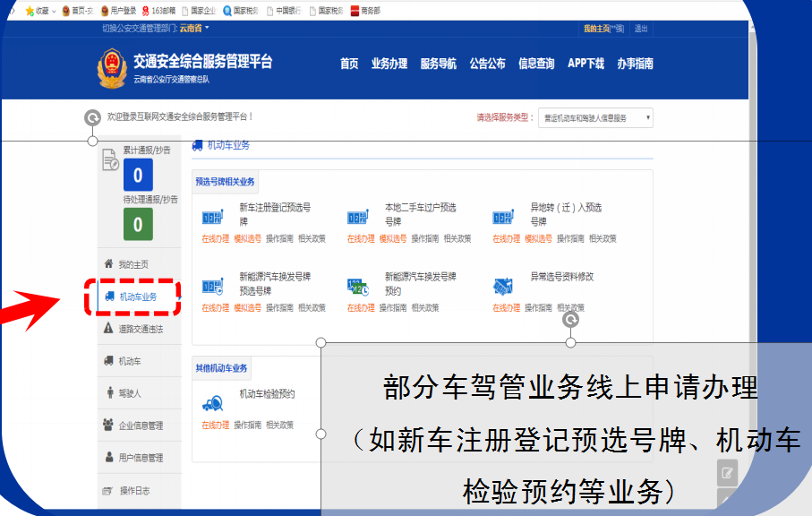Open the 收藏 bookmarks dropdown arrow
The image size is (812, 516).
54,11
